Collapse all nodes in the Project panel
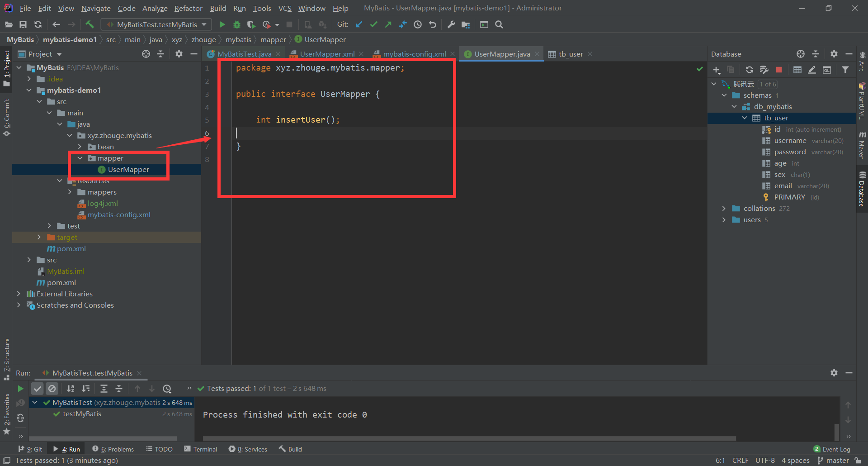This screenshot has height=466, width=868. click(x=160, y=54)
